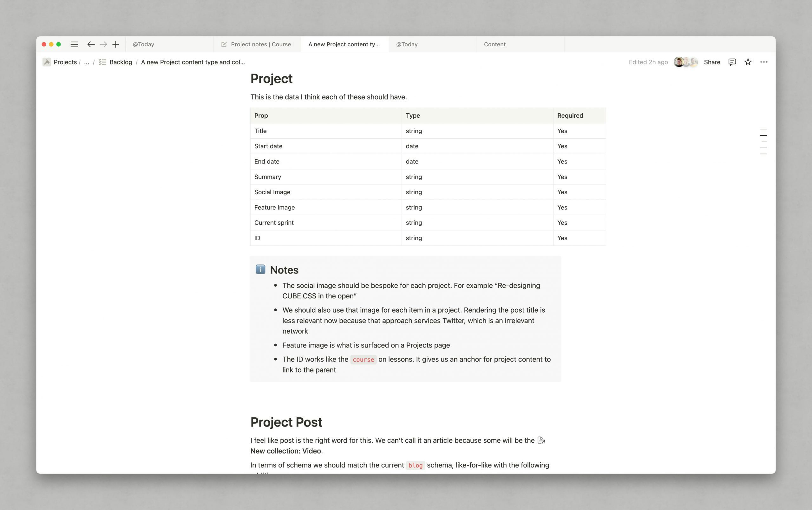This screenshot has width=812, height=510.
Task: Click the Project heading
Action: point(271,79)
